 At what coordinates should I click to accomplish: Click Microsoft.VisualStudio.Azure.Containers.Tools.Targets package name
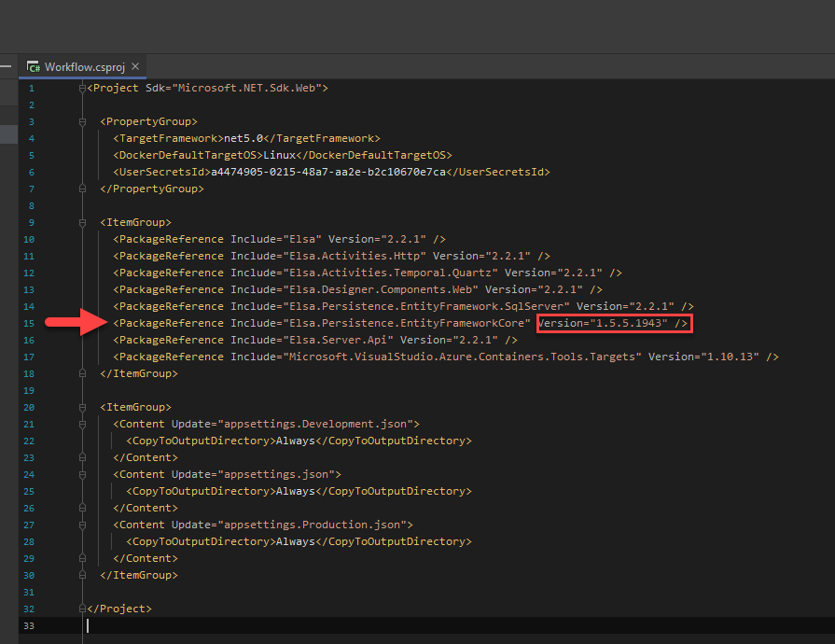click(x=462, y=357)
